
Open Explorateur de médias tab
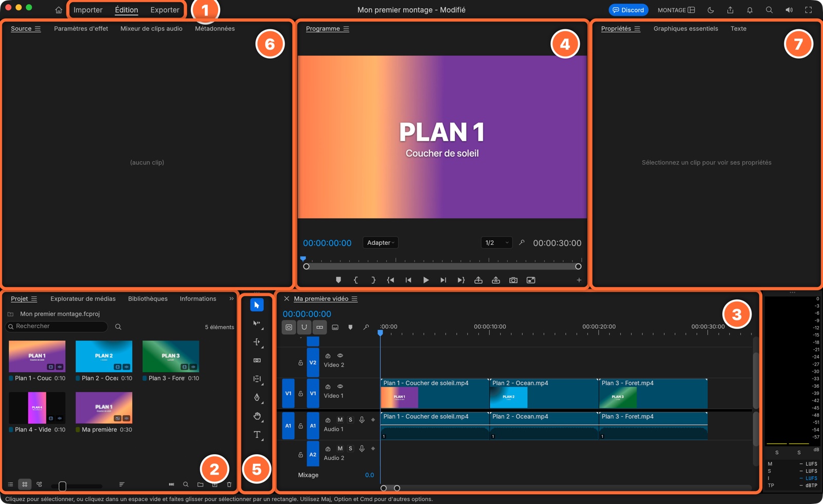point(83,299)
